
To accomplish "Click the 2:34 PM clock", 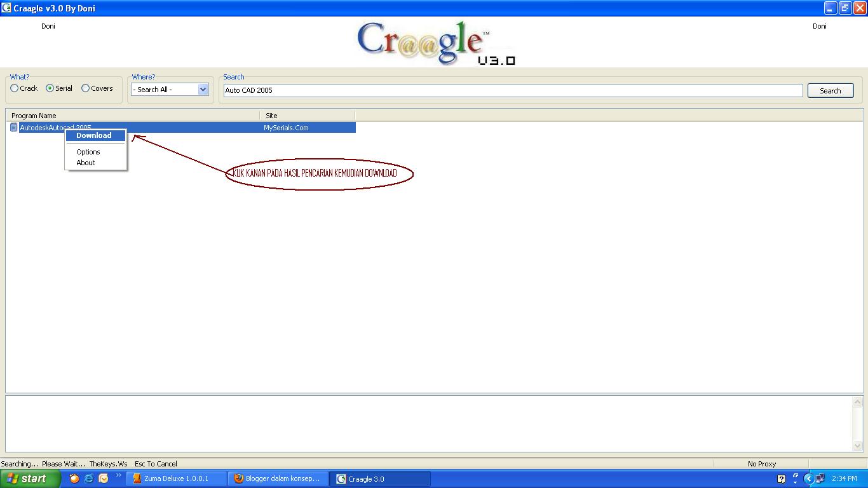I will coord(844,479).
